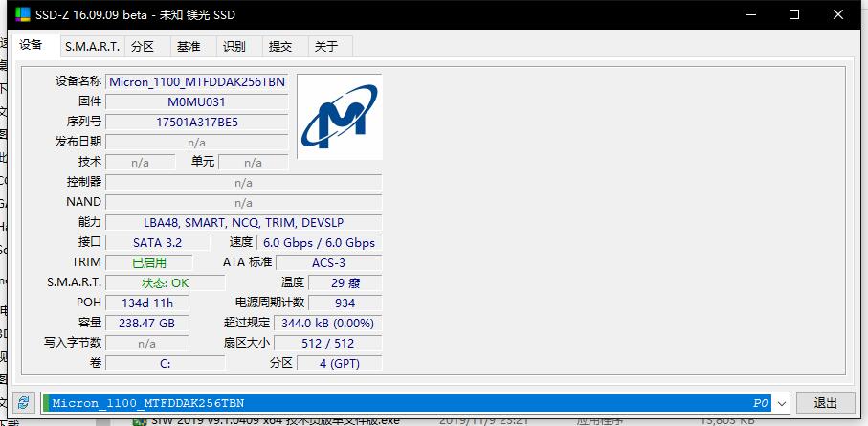This screenshot has height=426, width=868.
Task: Click POH value 134d 11h
Action: (x=147, y=303)
